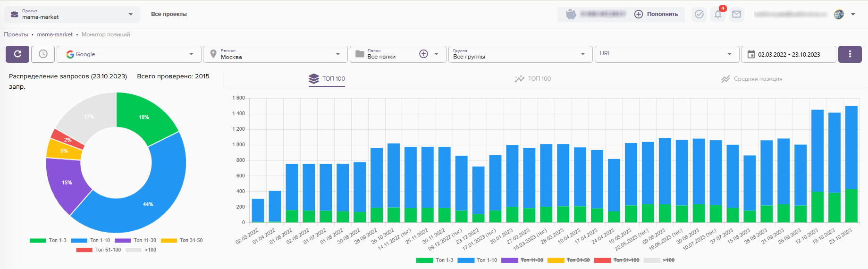Click the plus icon in Папки field

[x=423, y=54]
